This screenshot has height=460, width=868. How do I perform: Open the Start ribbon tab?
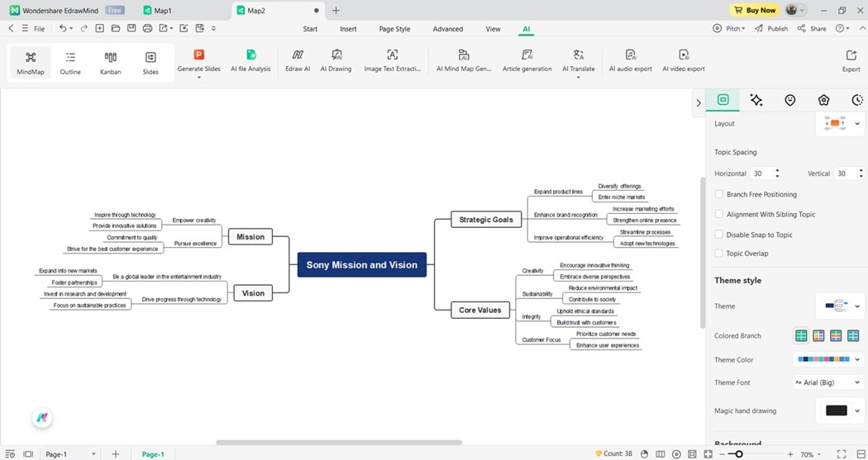(x=310, y=29)
